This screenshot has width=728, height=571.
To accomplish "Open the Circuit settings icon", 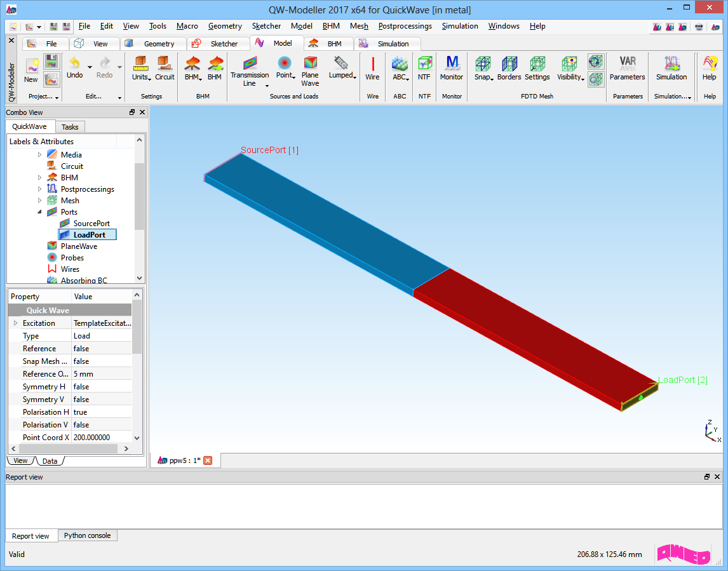I will pyautogui.click(x=164, y=62).
